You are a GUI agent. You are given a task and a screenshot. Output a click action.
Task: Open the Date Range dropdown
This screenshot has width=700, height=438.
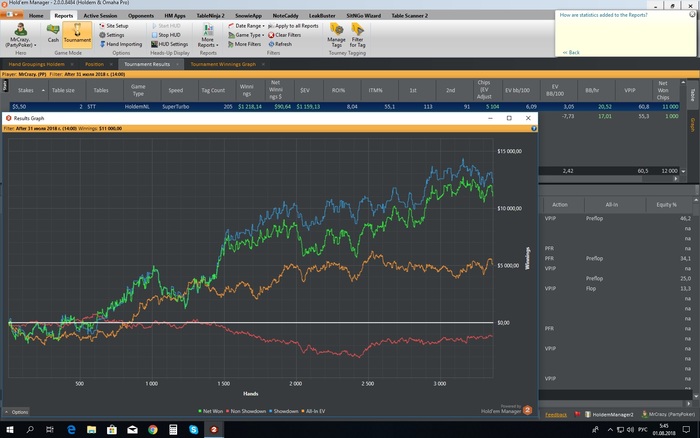pyautogui.click(x=246, y=26)
